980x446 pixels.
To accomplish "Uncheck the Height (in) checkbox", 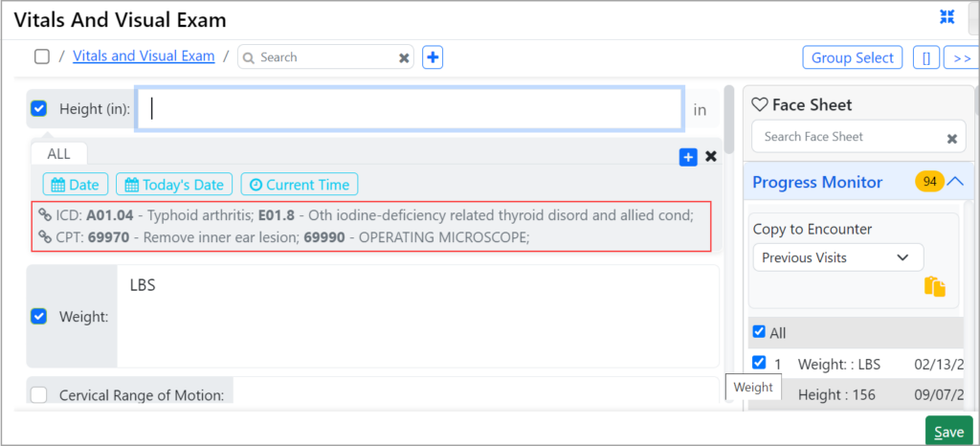I will click(39, 109).
